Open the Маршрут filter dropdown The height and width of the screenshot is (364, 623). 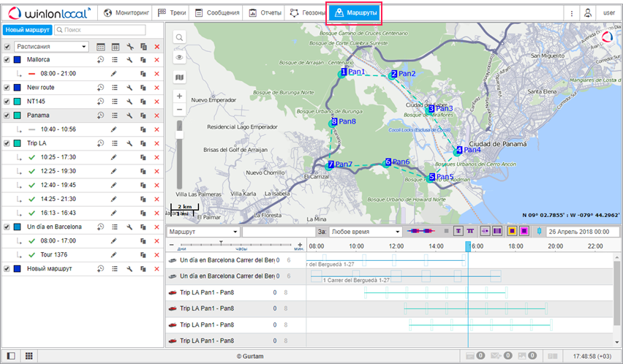coord(203,231)
